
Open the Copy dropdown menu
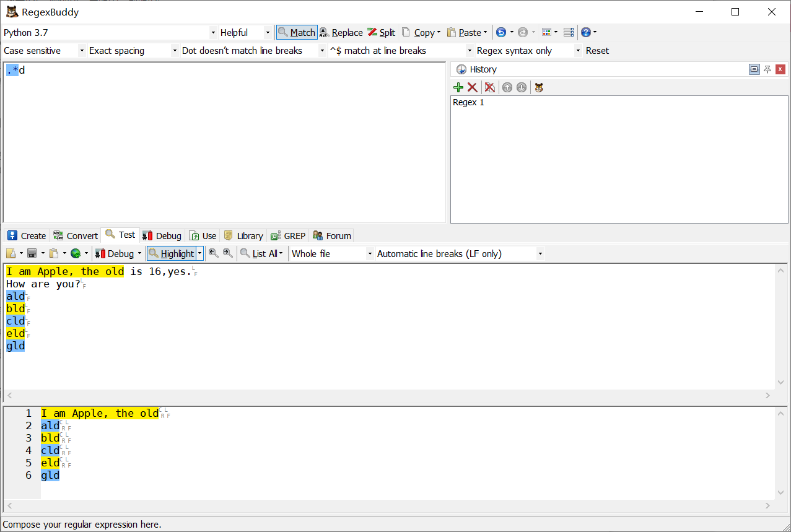click(421, 32)
